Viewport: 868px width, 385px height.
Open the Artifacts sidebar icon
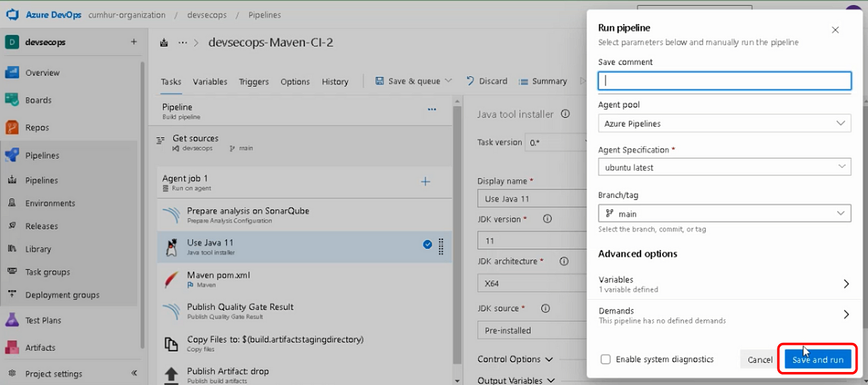[12, 347]
